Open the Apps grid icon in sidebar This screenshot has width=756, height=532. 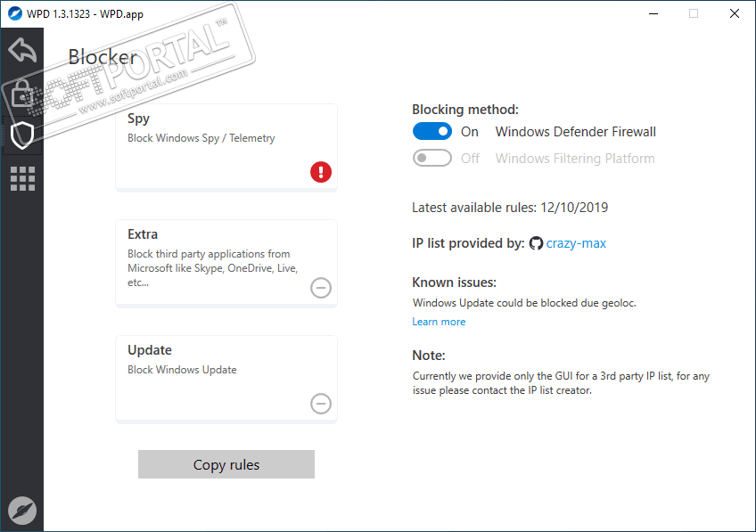point(22,179)
